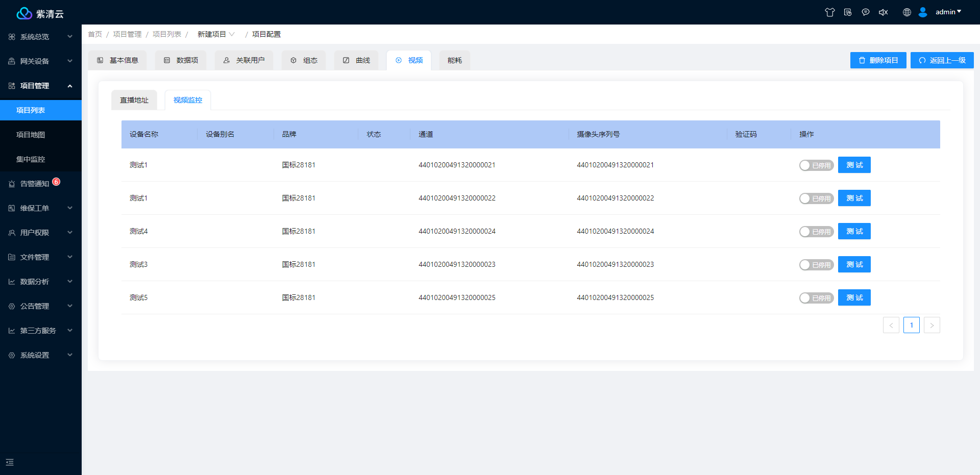
Task: Expand 用户权限 menu chevron
Action: [70, 233]
